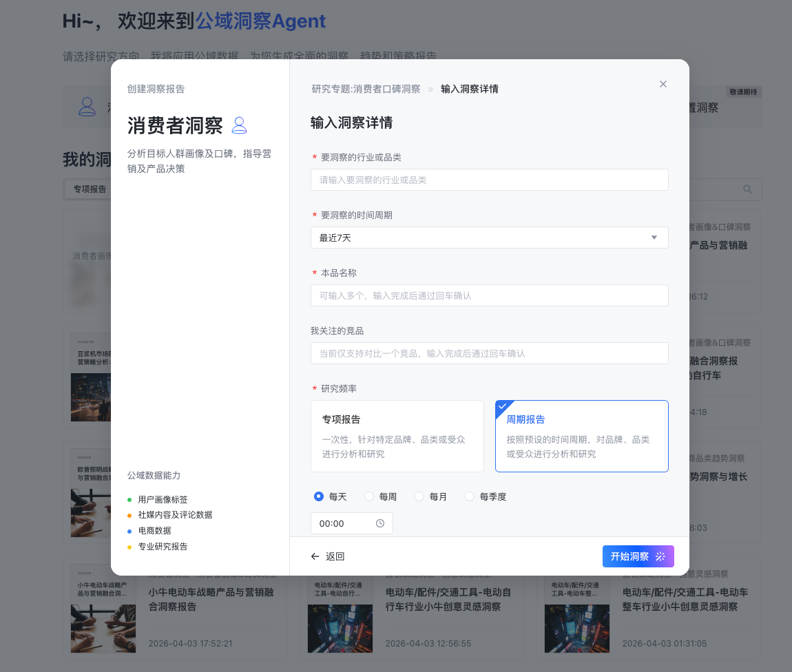Open the clock icon in the time input
This screenshot has height=672, width=792.
(382, 523)
